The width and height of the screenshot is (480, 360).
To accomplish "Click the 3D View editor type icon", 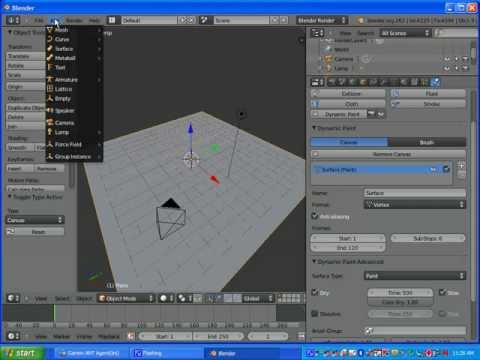I will click(14, 298).
